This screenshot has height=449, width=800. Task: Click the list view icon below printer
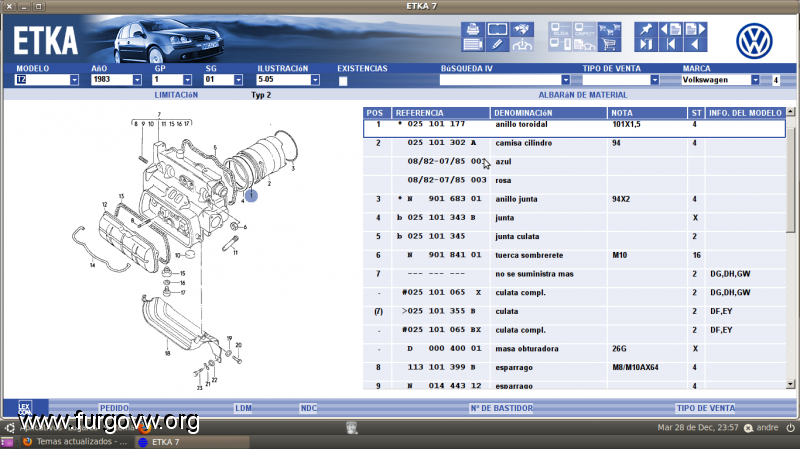472,44
